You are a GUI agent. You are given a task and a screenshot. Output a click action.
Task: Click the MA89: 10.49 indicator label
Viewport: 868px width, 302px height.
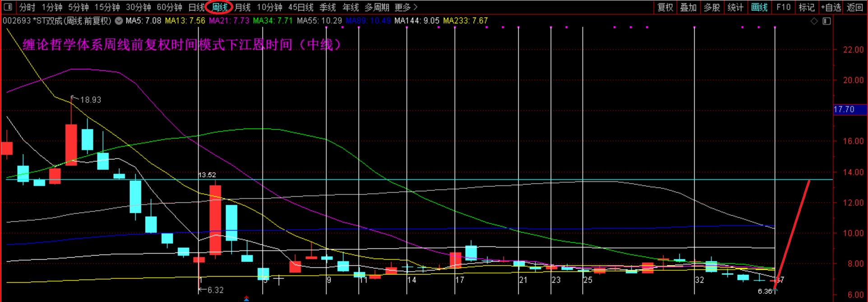coord(368,21)
